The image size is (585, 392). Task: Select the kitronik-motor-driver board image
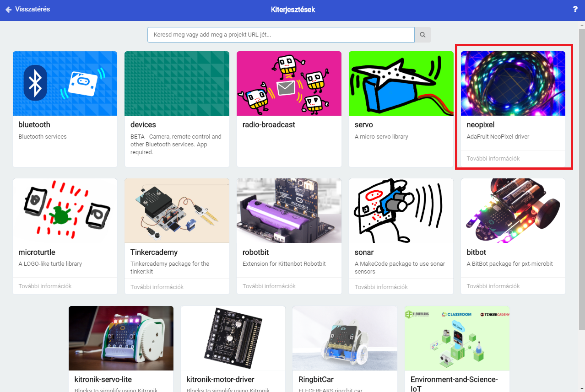coord(233,338)
